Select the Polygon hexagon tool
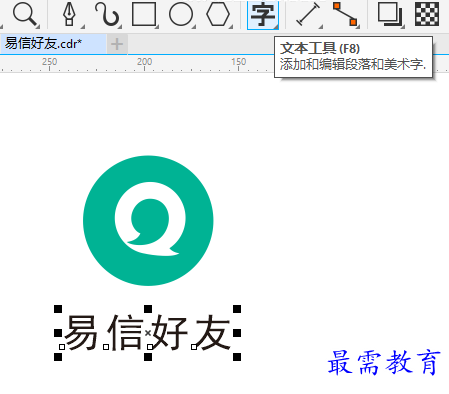 [x=218, y=14]
